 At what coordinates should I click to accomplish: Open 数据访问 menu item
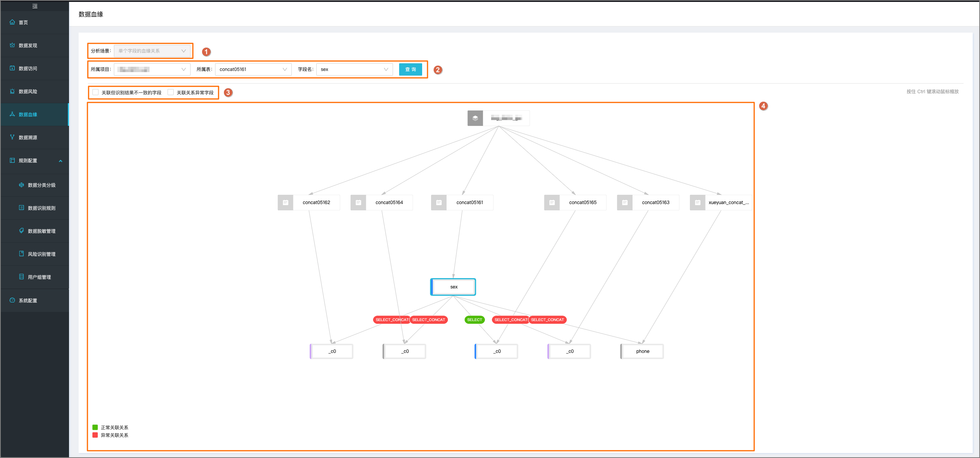[x=35, y=68]
